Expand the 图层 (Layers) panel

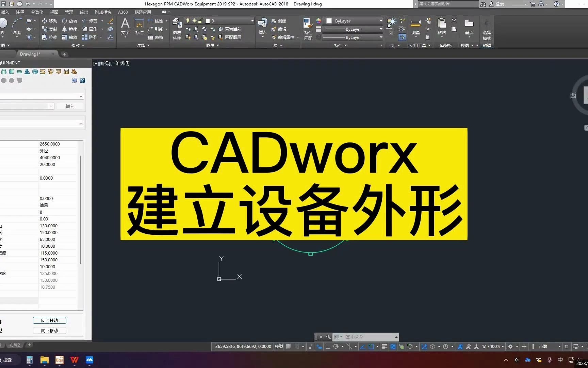pos(213,45)
